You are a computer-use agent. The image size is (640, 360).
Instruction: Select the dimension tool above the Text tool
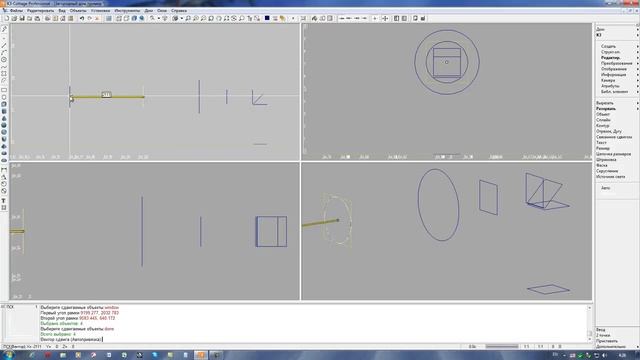click(4, 191)
